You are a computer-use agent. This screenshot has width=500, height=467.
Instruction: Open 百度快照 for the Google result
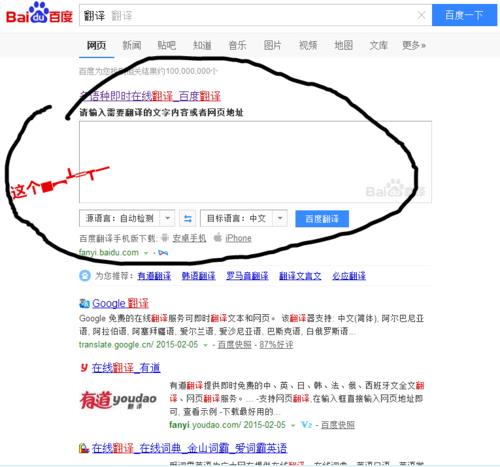coord(234,345)
